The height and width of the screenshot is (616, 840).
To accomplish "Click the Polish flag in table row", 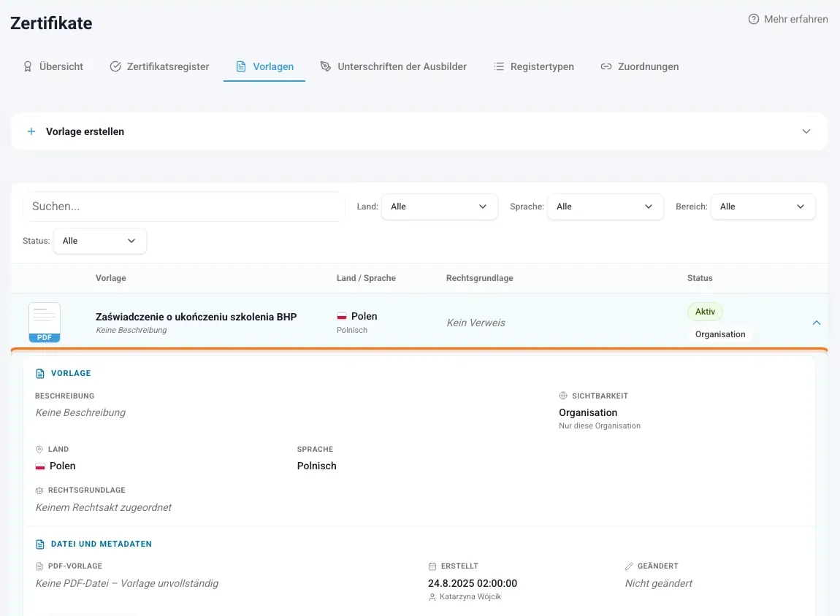I will (x=342, y=316).
